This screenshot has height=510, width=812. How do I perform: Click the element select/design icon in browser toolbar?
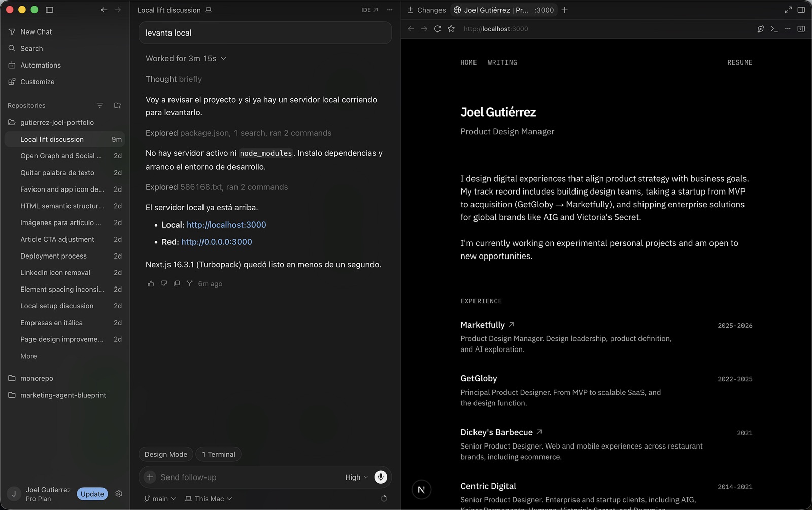coord(761,29)
